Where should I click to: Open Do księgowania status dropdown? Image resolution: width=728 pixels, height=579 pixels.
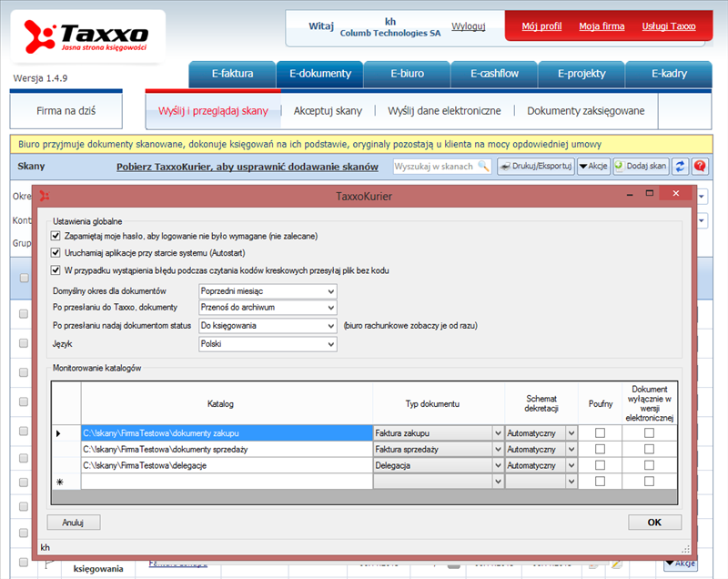[268, 326]
